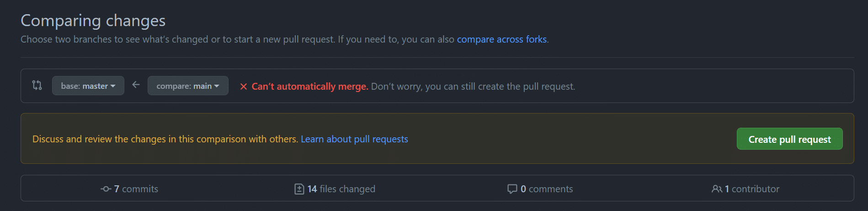This screenshot has height=211, width=868.
Task: Open the base: master branch dropdown
Action: point(88,86)
